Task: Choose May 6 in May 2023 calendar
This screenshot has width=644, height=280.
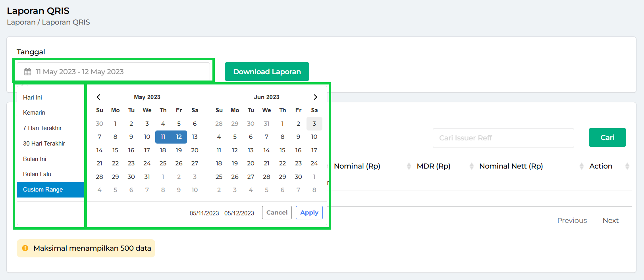Action: [195, 124]
